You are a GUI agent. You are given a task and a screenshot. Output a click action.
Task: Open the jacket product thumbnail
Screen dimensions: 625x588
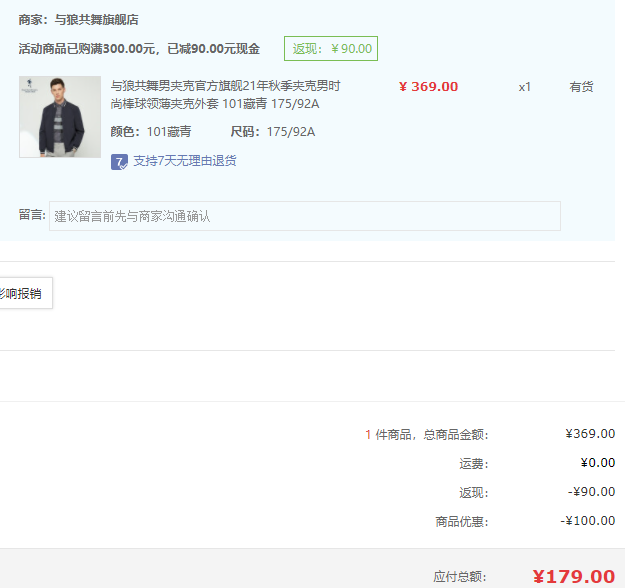coord(60,117)
